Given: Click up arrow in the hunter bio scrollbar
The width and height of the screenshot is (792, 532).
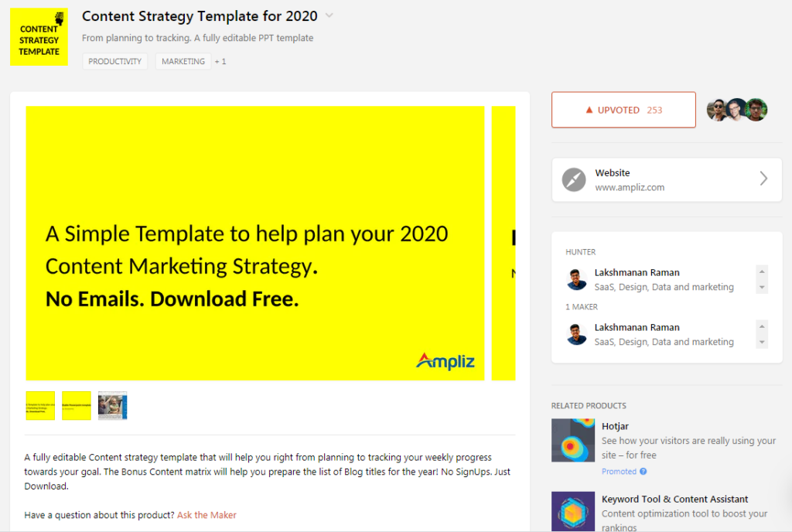Looking at the screenshot, I should click(x=762, y=271).
